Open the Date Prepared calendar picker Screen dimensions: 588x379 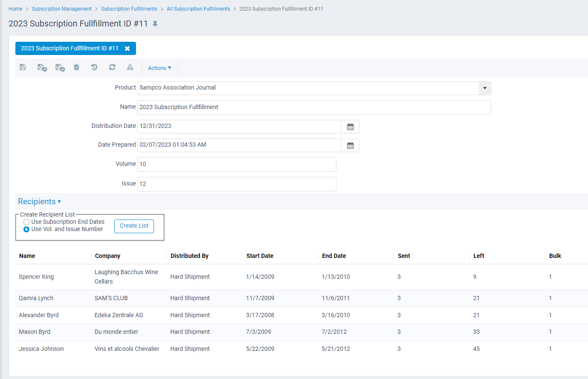tap(350, 145)
